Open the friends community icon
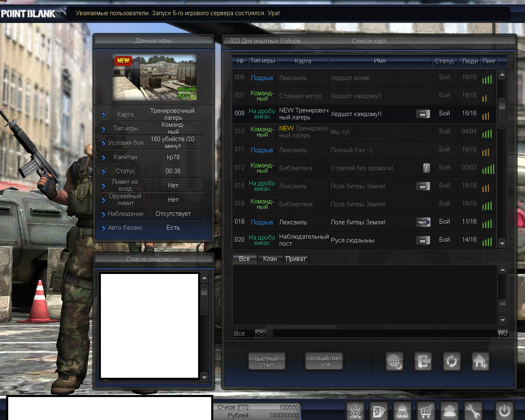Viewport: 525px width, 420px height. point(450,411)
